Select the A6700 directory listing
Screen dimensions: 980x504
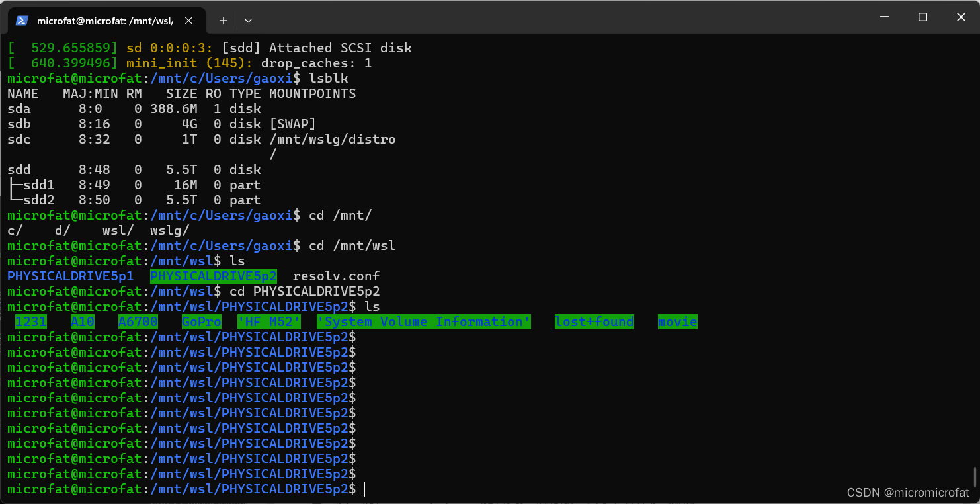[138, 321]
